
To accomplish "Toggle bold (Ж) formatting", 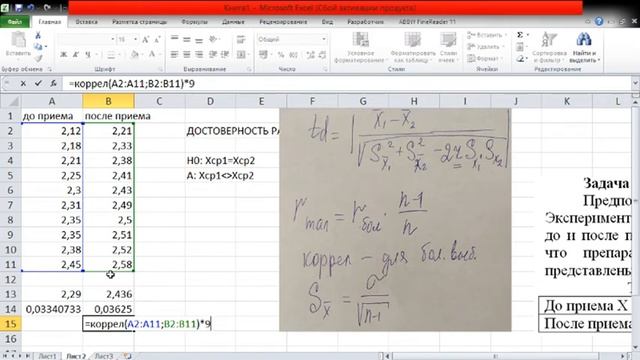I will pos(64,54).
